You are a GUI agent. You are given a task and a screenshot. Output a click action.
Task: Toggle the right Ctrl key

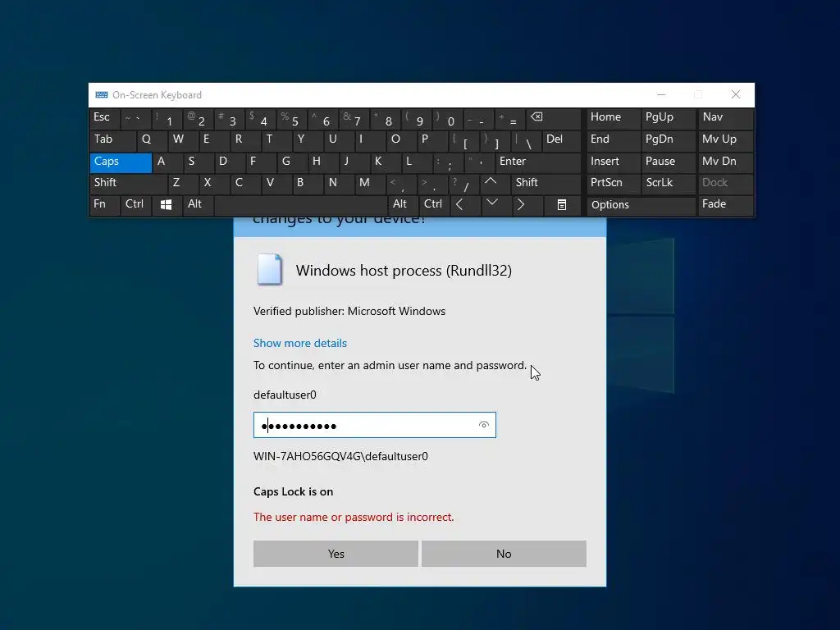click(434, 205)
